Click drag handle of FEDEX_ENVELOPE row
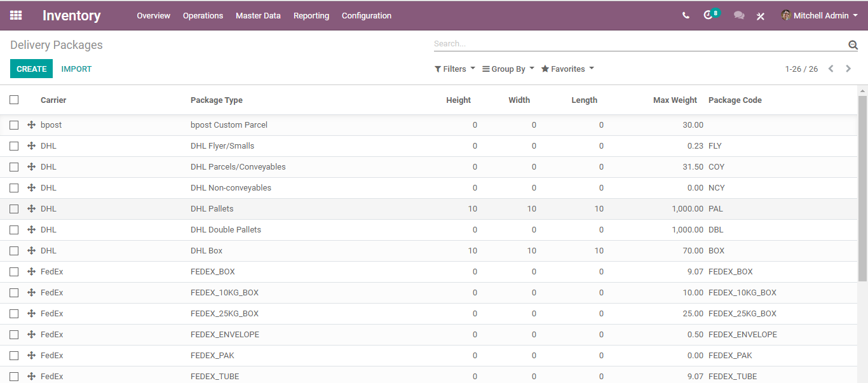 pyautogui.click(x=31, y=335)
